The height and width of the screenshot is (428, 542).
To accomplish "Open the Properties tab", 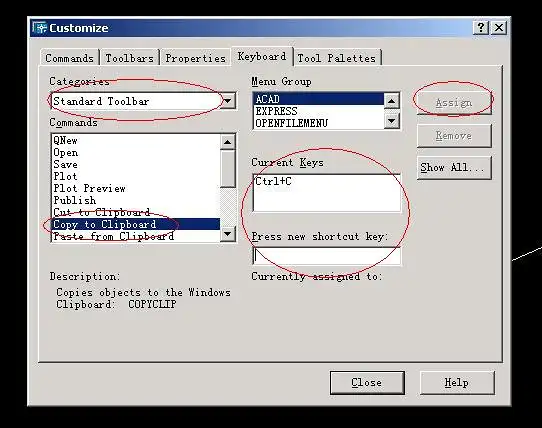I will coord(195,58).
